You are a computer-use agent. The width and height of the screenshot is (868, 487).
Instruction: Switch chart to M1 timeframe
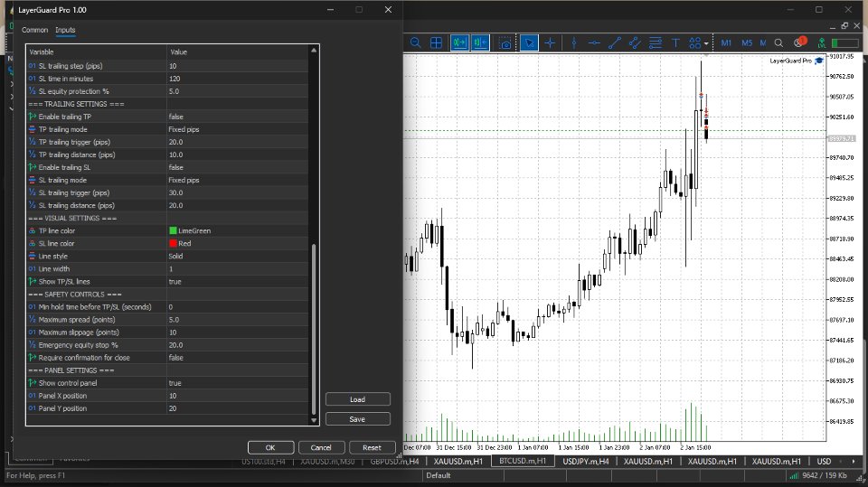coord(726,42)
